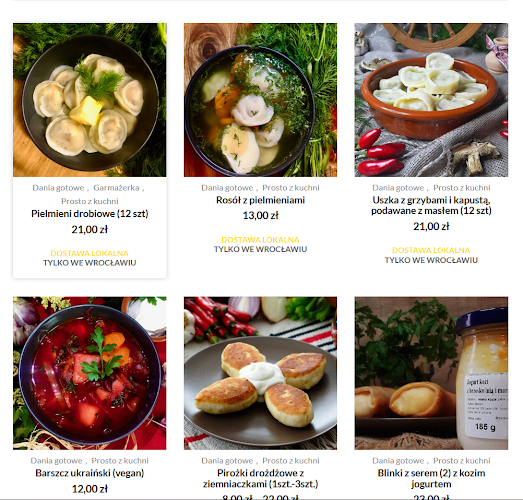Open Garmażerka category under Pielmieni drobiowe

116,188
